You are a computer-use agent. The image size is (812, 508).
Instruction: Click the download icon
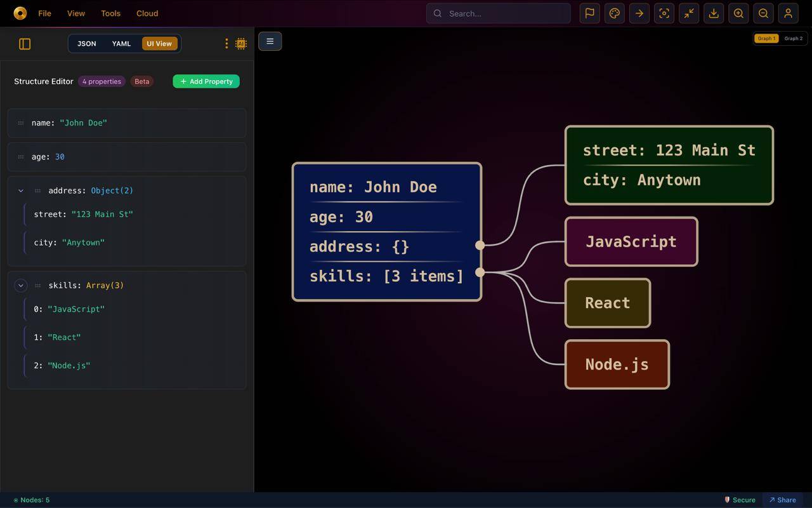[714, 13]
